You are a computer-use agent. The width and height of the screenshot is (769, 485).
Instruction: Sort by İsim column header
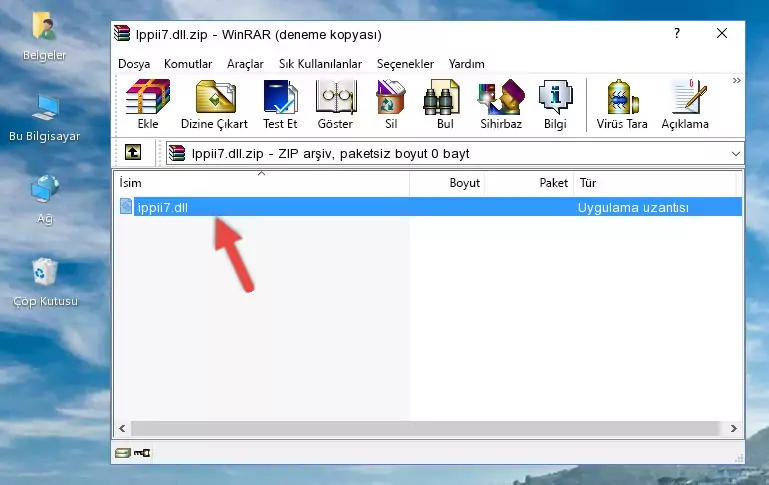click(x=262, y=183)
